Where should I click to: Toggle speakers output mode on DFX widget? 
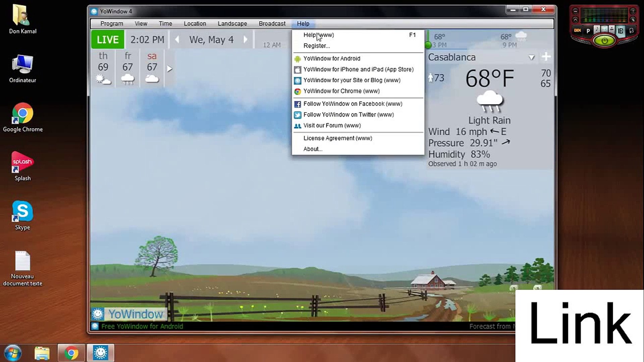pos(621,31)
